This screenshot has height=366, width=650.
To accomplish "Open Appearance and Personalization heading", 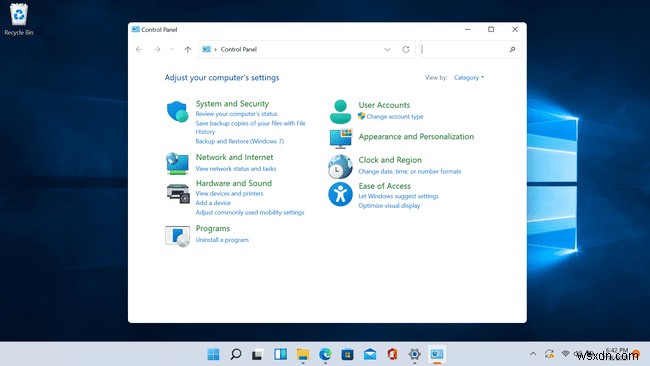I will pos(416,137).
